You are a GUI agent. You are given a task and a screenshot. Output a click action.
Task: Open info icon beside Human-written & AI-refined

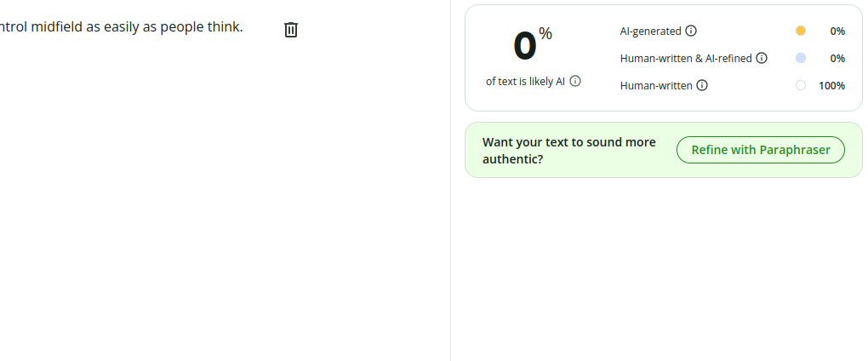762,58
